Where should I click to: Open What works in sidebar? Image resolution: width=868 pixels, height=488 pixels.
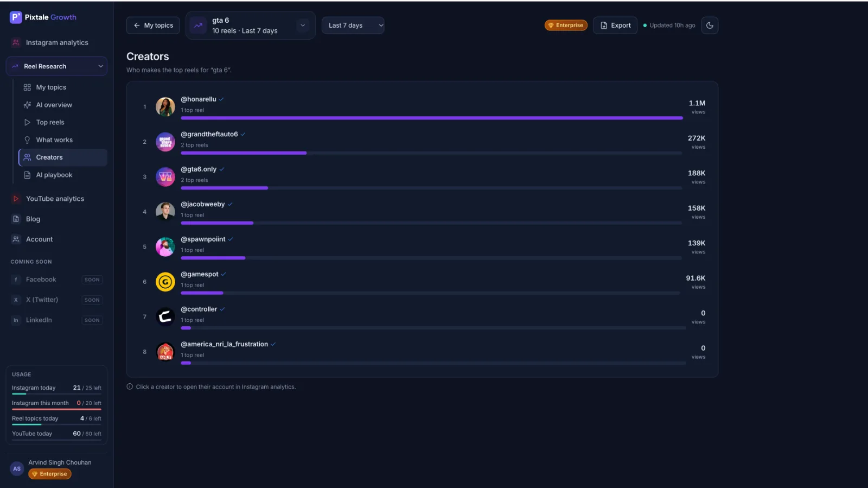pyautogui.click(x=62, y=140)
